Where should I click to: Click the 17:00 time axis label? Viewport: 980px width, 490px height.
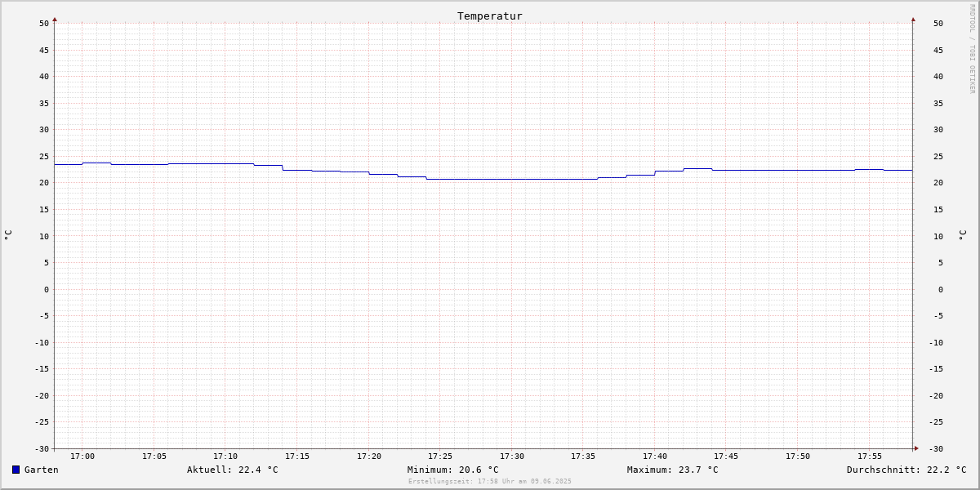(82, 457)
